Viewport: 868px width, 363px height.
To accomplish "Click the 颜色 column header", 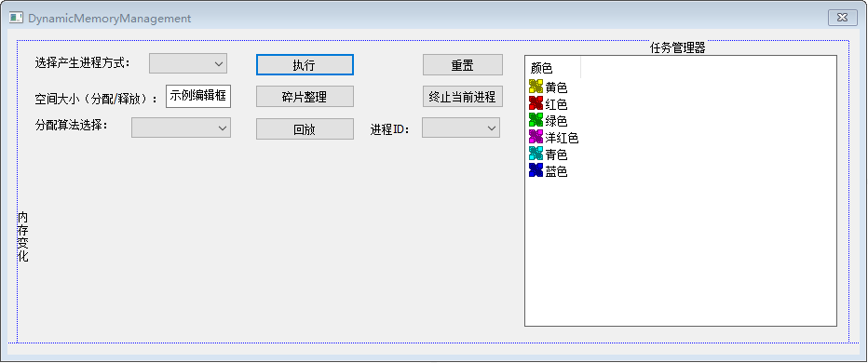I will [552, 68].
